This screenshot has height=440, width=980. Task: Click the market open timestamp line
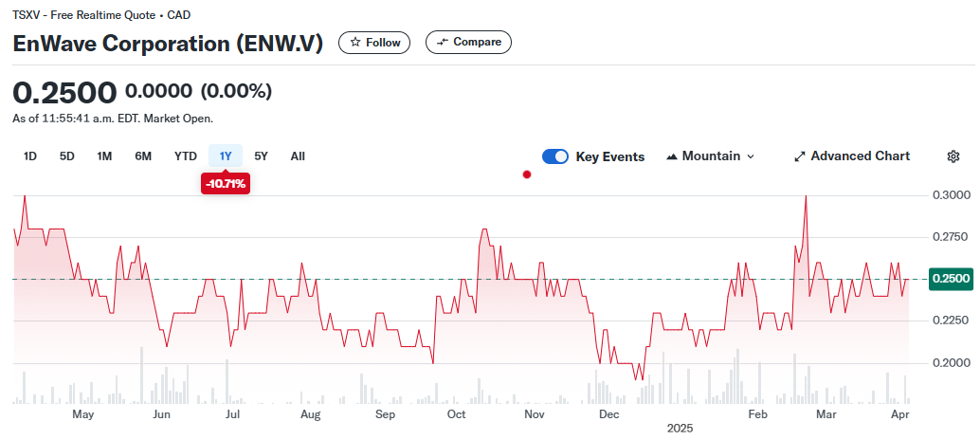tap(113, 119)
